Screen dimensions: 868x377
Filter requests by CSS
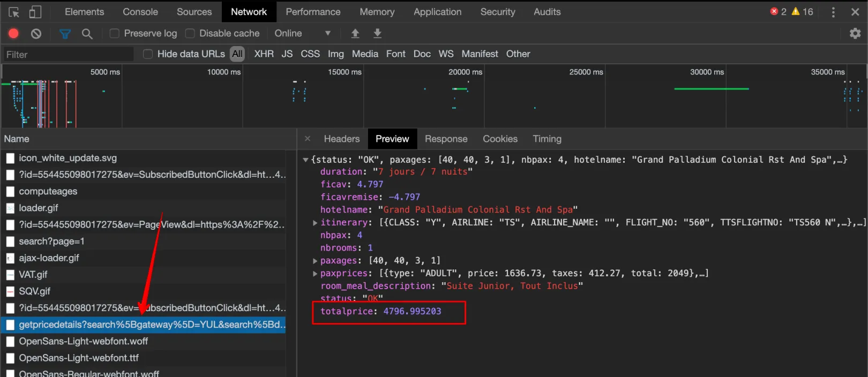pos(310,54)
